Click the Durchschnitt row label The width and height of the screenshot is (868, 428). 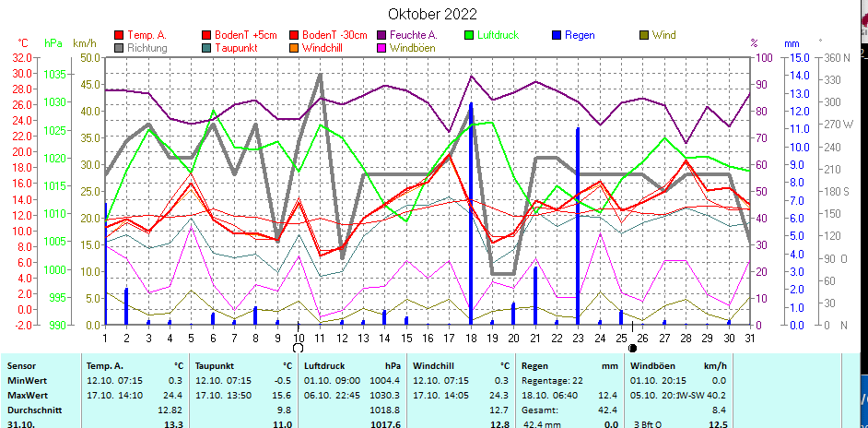pyautogui.click(x=34, y=410)
